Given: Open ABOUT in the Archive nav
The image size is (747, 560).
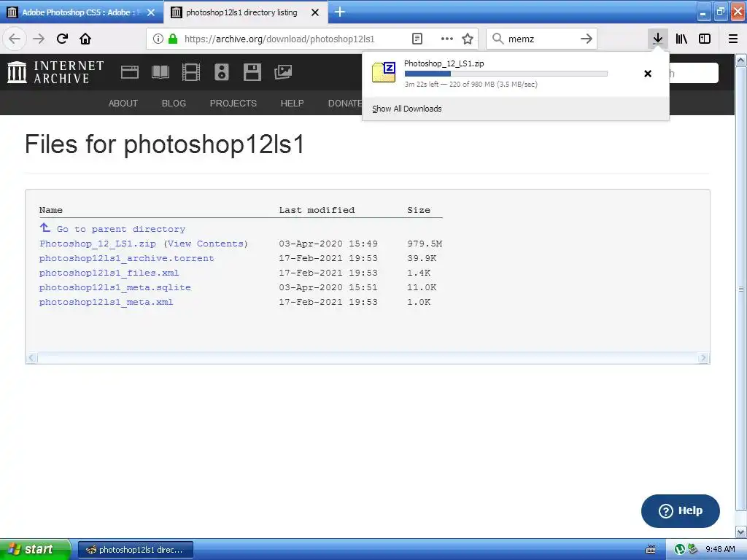Looking at the screenshot, I should coord(123,104).
